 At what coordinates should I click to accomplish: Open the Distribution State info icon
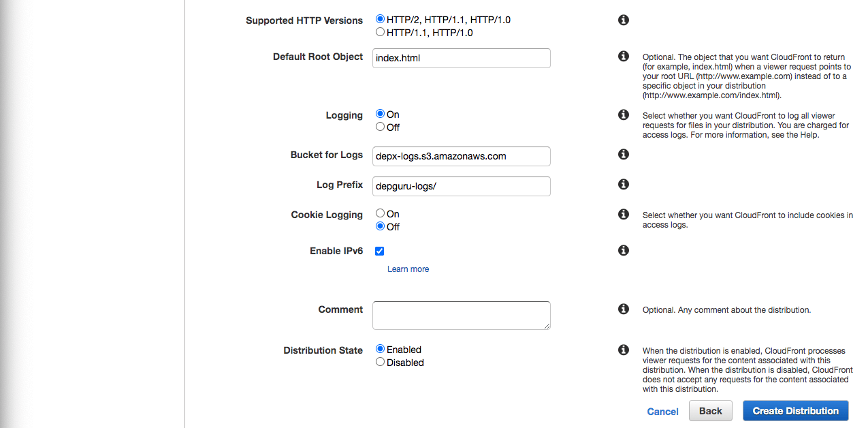pyautogui.click(x=623, y=350)
